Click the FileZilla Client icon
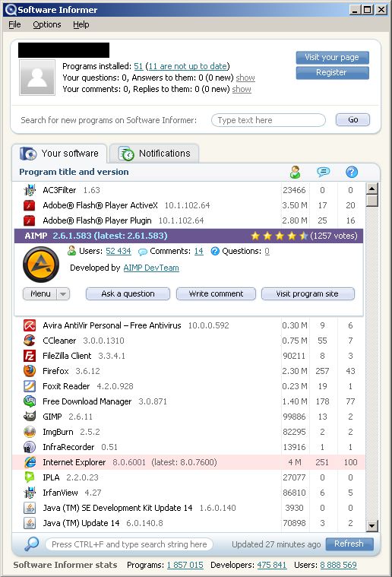Screen dimensions: 392x577 tap(30, 356)
